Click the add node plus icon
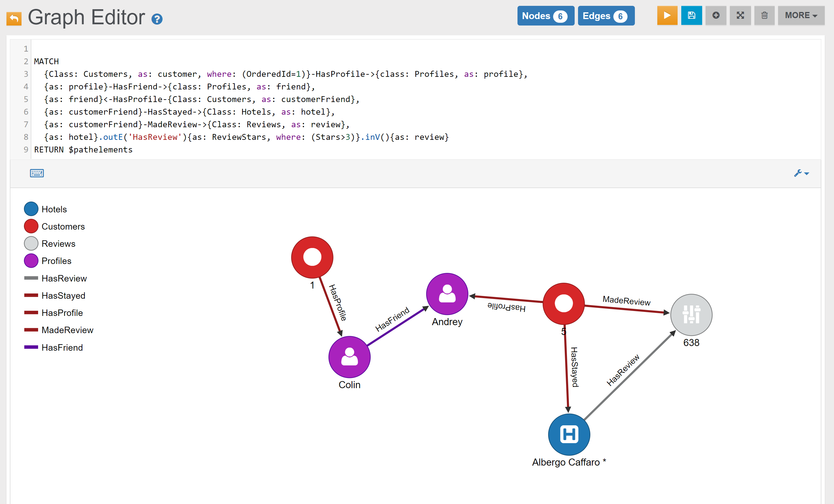 click(715, 16)
